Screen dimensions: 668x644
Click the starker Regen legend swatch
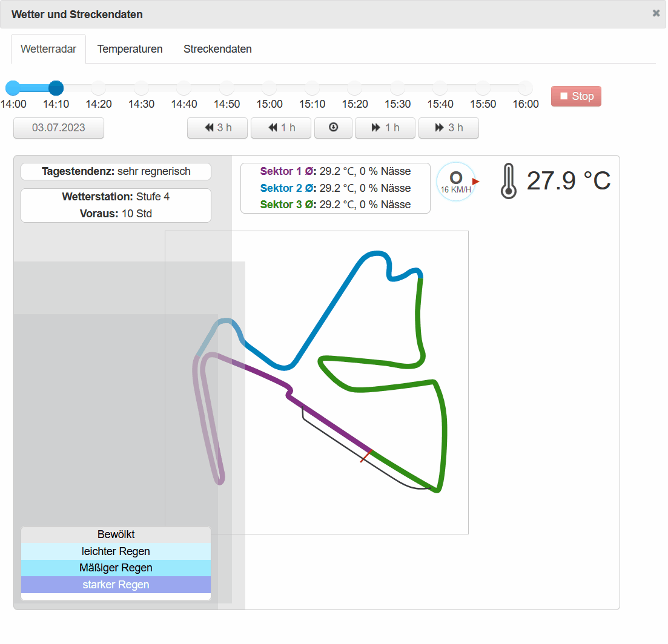(x=116, y=585)
